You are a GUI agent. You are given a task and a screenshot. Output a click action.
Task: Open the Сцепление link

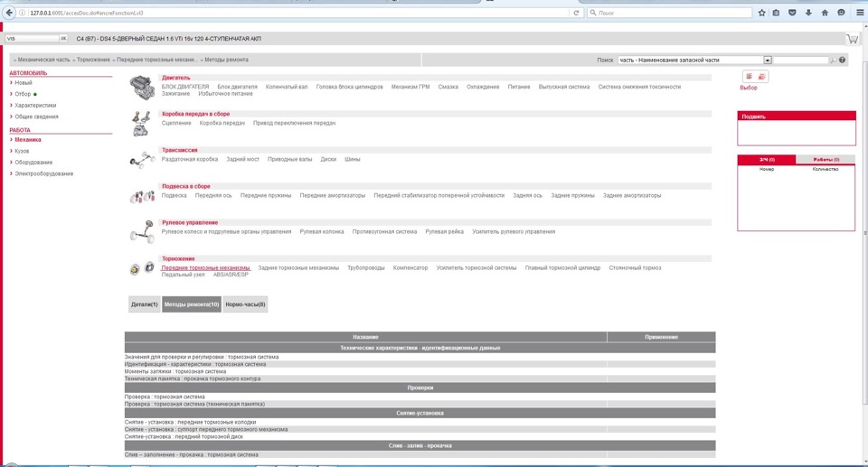[176, 124]
